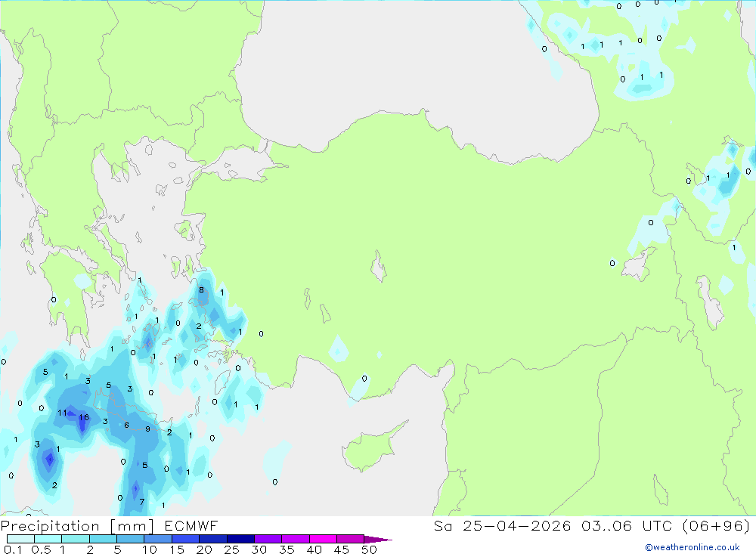
Task: Select the 2 to 5 mm legend swatch
Action: 103,539
